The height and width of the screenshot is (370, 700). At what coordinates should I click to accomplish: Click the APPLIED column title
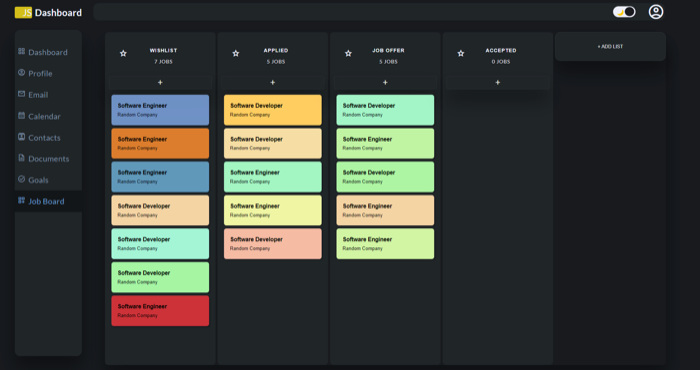276,50
